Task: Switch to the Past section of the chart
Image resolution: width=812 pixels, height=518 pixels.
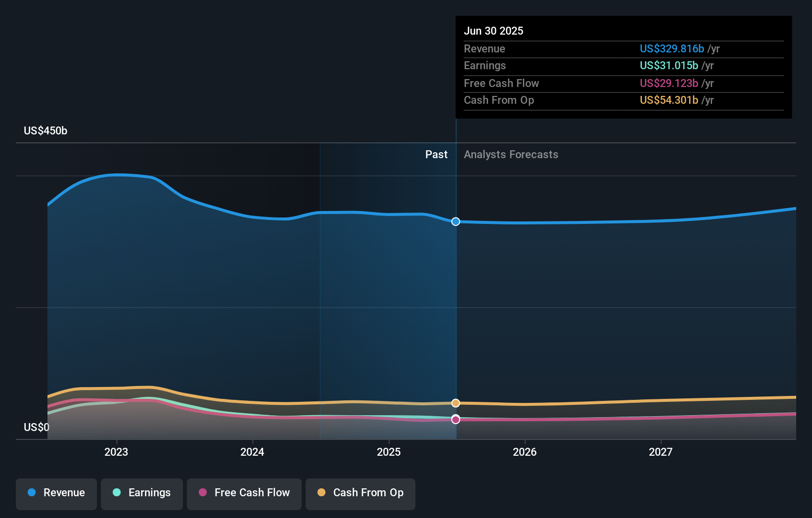Action: pos(436,154)
